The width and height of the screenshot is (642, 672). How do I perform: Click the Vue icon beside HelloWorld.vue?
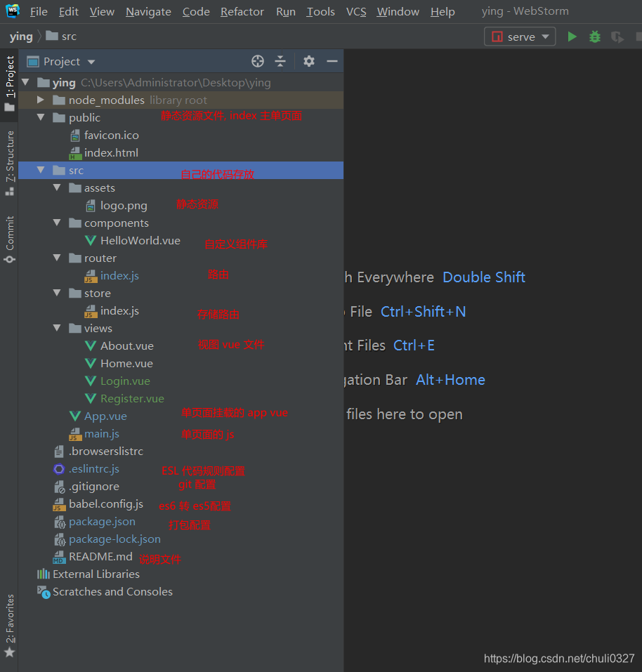pos(91,241)
